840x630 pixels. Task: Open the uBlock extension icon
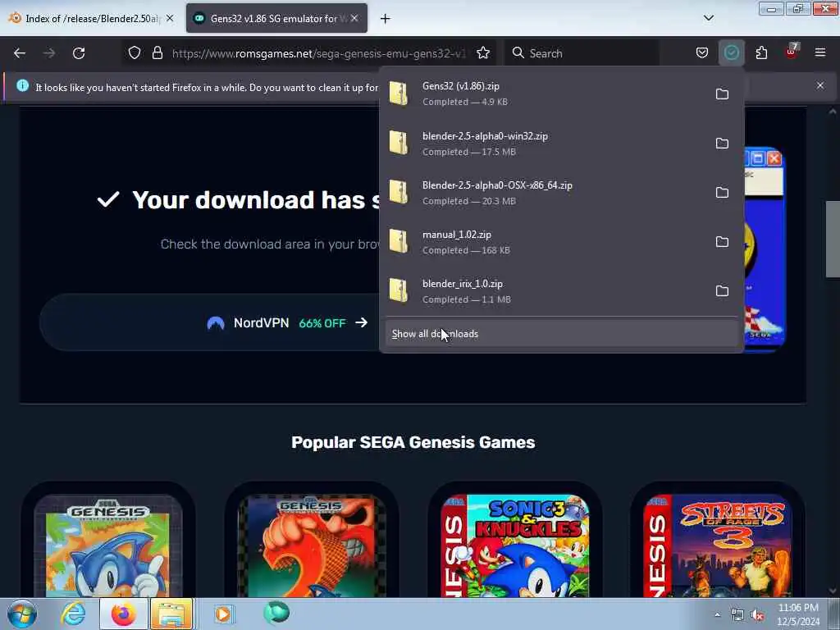[x=792, y=52]
